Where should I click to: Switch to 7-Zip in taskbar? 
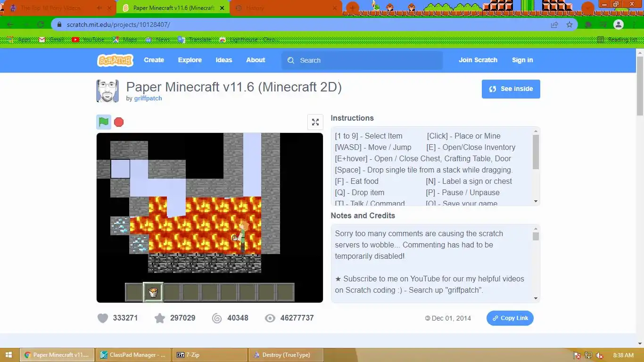210,355
